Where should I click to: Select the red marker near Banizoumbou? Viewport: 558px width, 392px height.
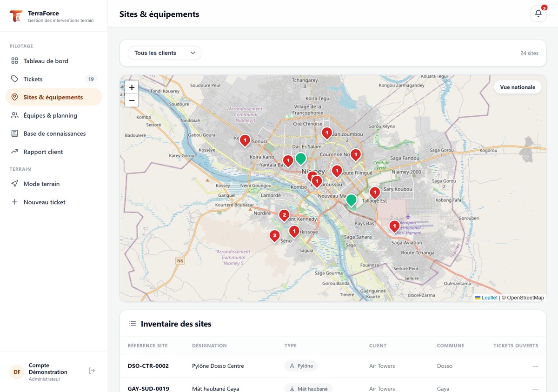pos(327,133)
